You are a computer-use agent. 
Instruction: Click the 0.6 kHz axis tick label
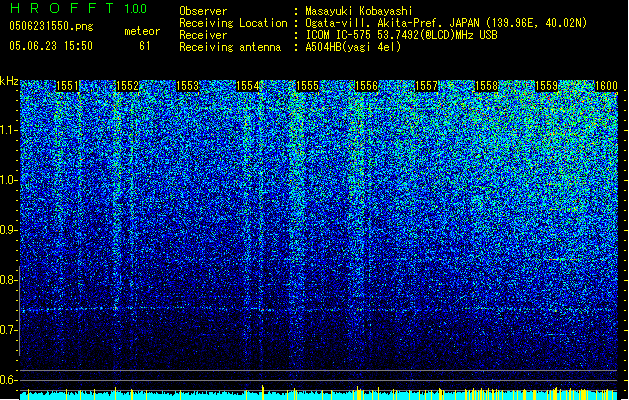(x=8, y=380)
